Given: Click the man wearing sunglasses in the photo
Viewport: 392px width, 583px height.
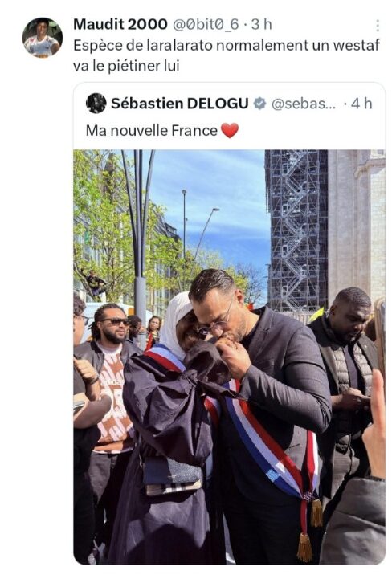Looking at the screenshot, I should point(111,376).
